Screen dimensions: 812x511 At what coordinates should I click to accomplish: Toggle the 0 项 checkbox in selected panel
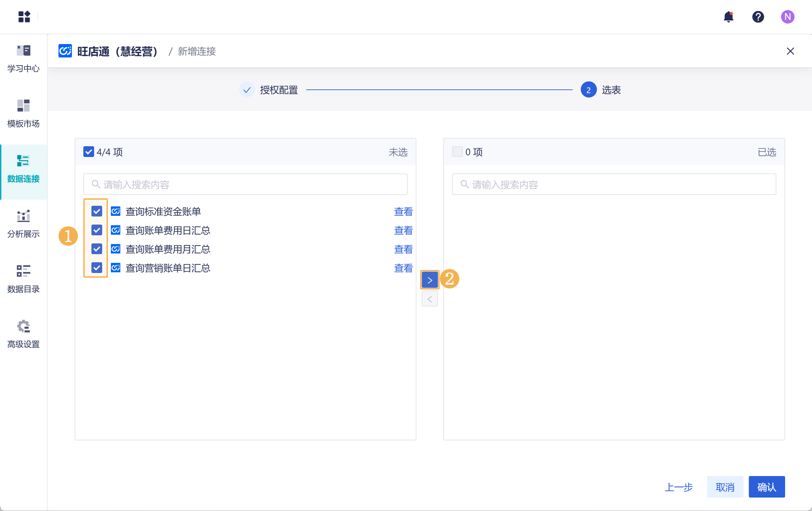pyautogui.click(x=457, y=152)
